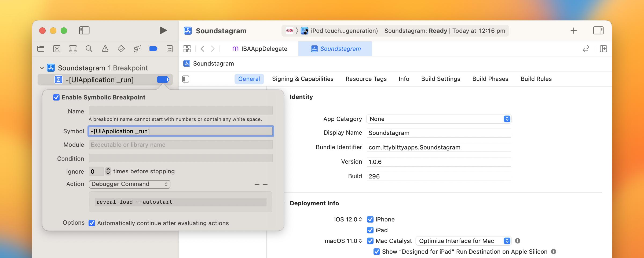Viewport: 644px width, 258px height.
Task: Click the related items grid icon
Action: pyautogui.click(x=187, y=49)
